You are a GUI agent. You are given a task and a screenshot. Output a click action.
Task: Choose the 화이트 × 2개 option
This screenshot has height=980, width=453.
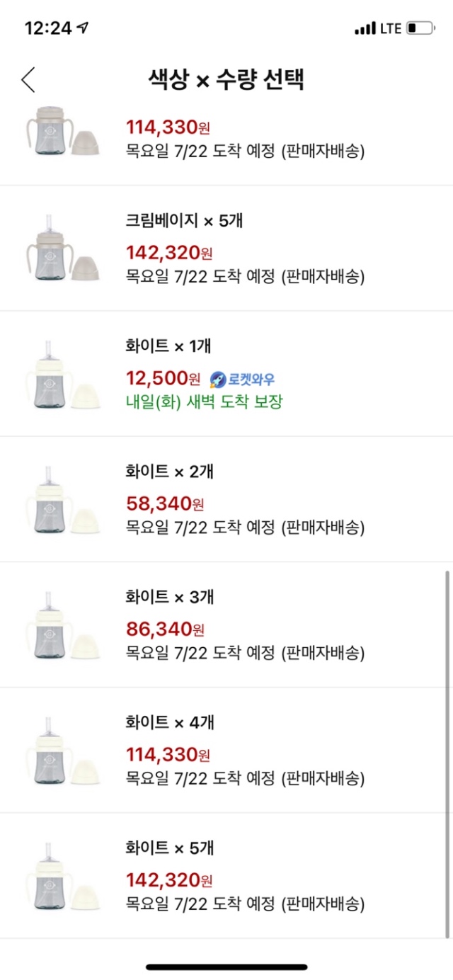pyautogui.click(x=226, y=498)
